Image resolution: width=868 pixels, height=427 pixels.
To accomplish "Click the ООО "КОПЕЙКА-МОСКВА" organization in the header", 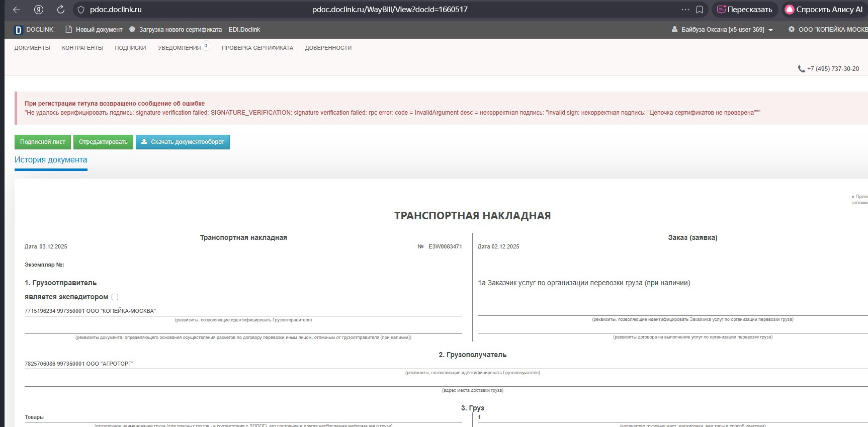I will [833, 30].
